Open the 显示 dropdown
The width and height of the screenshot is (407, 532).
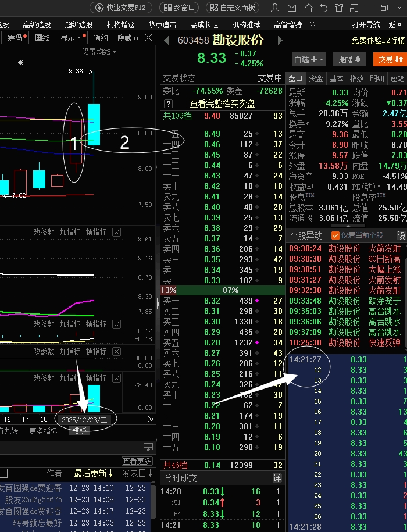(73, 38)
